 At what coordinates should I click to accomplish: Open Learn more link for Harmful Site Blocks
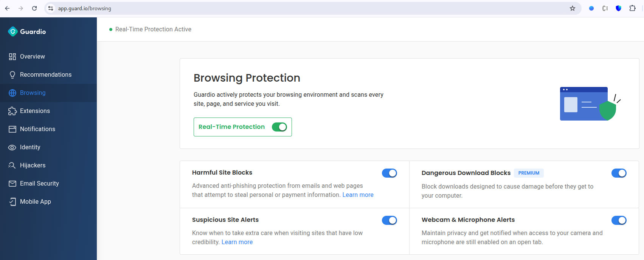358,195
